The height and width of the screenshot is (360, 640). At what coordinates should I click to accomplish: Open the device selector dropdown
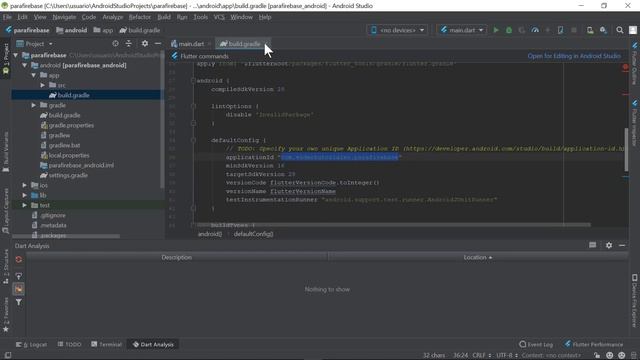click(397, 30)
